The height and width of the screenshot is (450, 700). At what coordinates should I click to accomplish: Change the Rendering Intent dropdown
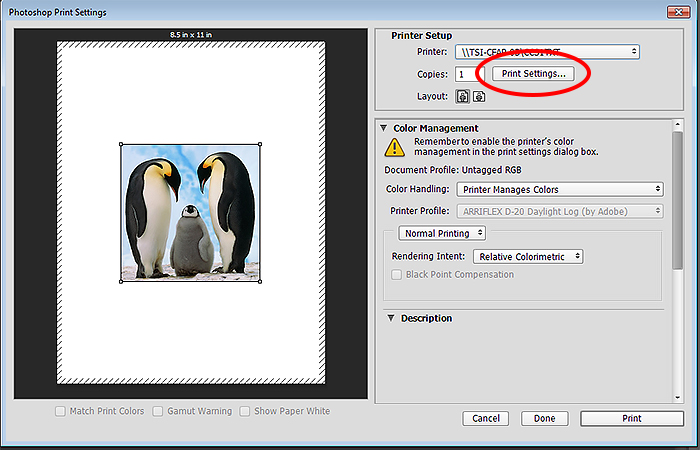pos(528,257)
